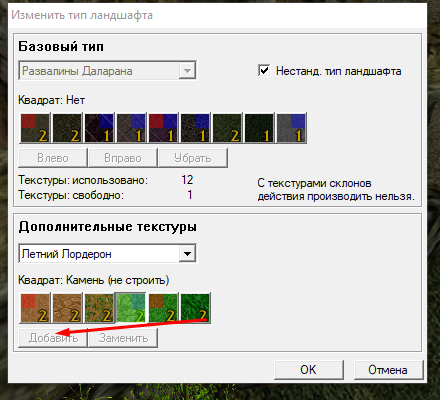
Task: Select first base tile with red corner
Action: pyautogui.click(x=35, y=128)
